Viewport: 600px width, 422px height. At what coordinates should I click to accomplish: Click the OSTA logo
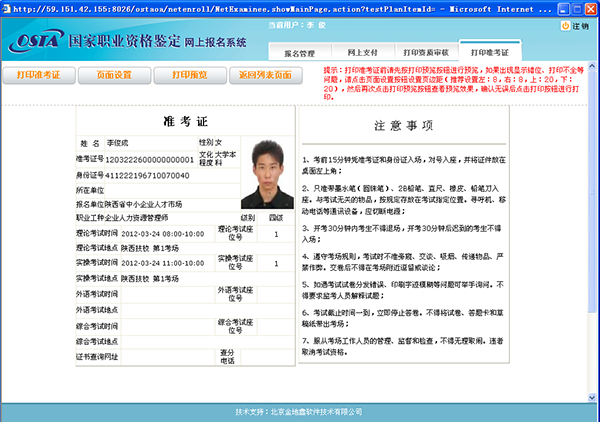(36, 41)
